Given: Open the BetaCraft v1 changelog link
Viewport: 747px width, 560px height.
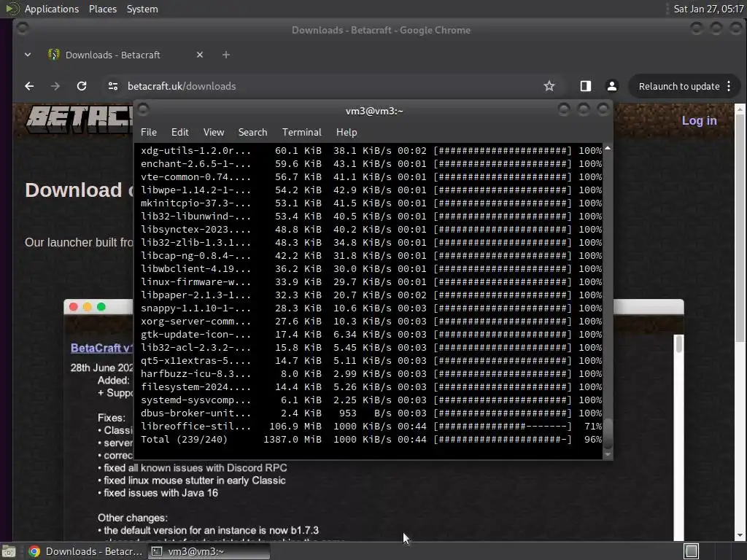Looking at the screenshot, I should 101,348.
